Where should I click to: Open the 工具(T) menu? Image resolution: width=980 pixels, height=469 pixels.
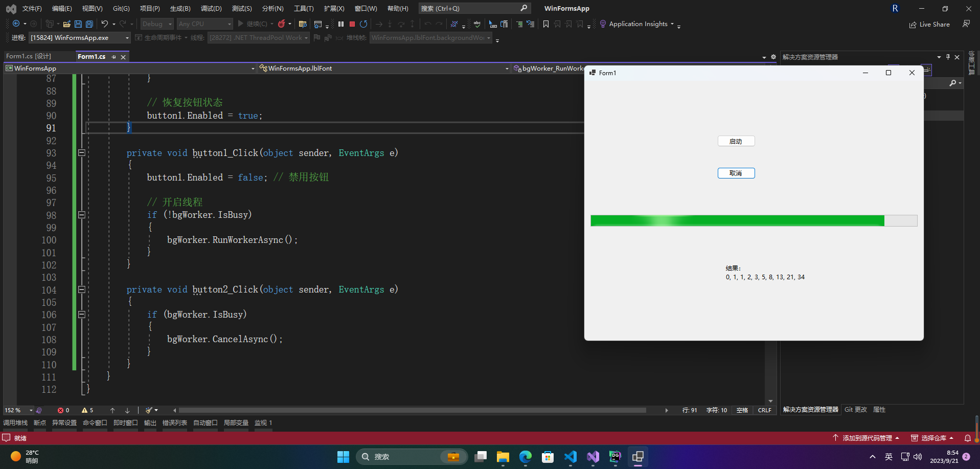[x=304, y=9]
